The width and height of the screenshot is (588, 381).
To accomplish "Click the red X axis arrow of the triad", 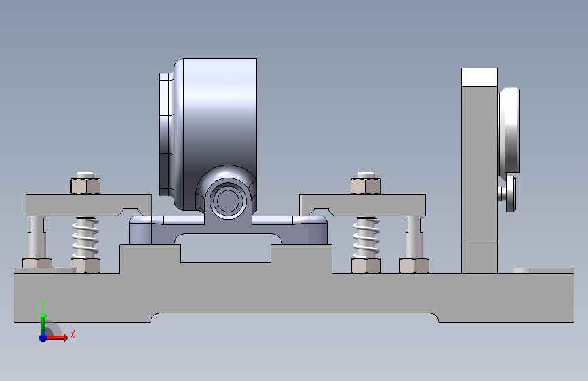I will 56,338.
